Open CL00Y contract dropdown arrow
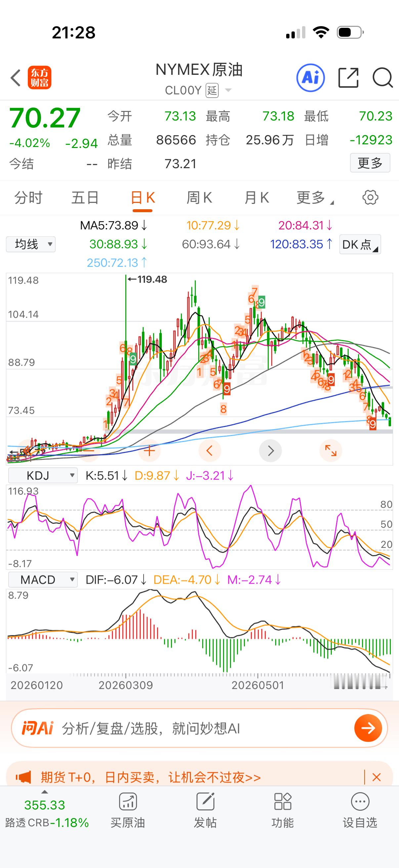 (228, 90)
